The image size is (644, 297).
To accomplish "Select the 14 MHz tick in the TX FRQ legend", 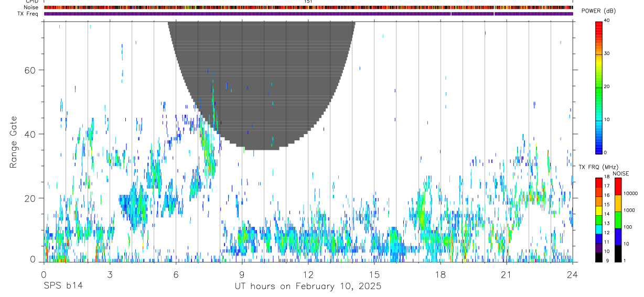I will (x=607, y=214).
